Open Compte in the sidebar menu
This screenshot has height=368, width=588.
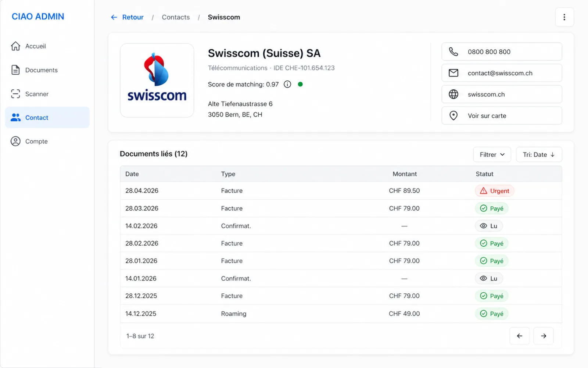pyautogui.click(x=47, y=141)
